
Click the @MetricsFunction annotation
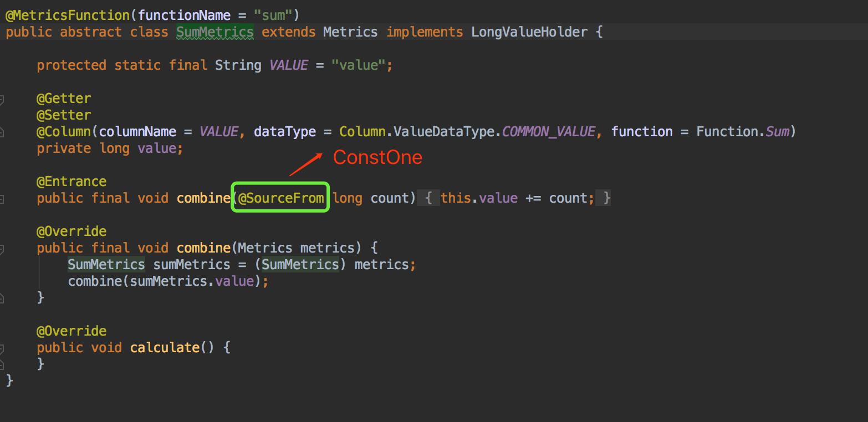[68, 15]
